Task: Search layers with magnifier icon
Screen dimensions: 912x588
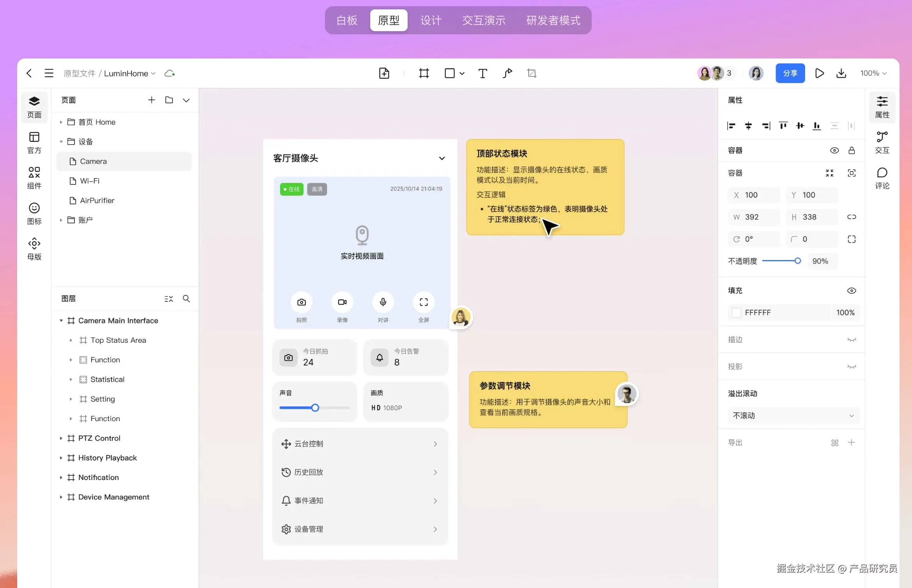Action: tap(186, 299)
